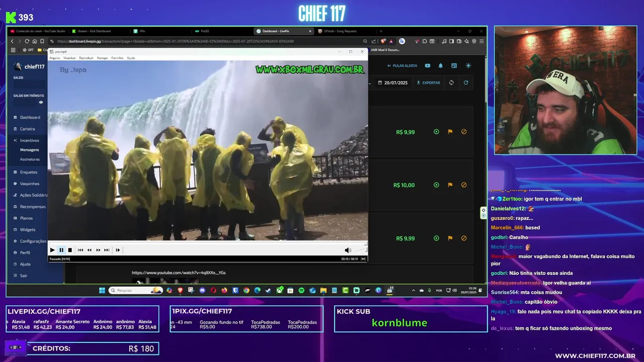The image size is (644, 362).
Task: Open Carteira in LivePix sidebar
Action: point(27,129)
